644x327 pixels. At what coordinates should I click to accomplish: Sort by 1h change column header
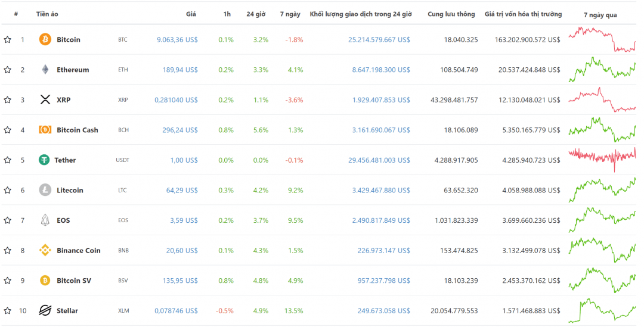click(x=227, y=14)
